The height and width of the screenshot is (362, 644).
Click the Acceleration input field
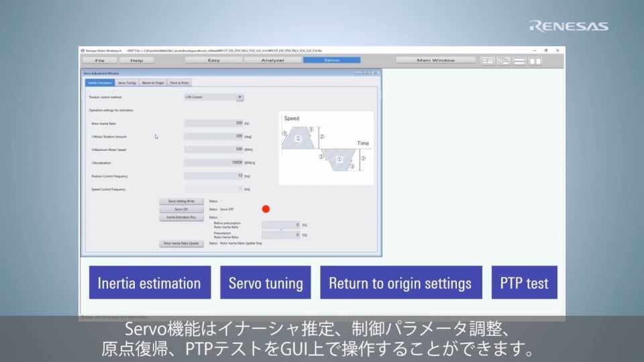click(213, 162)
